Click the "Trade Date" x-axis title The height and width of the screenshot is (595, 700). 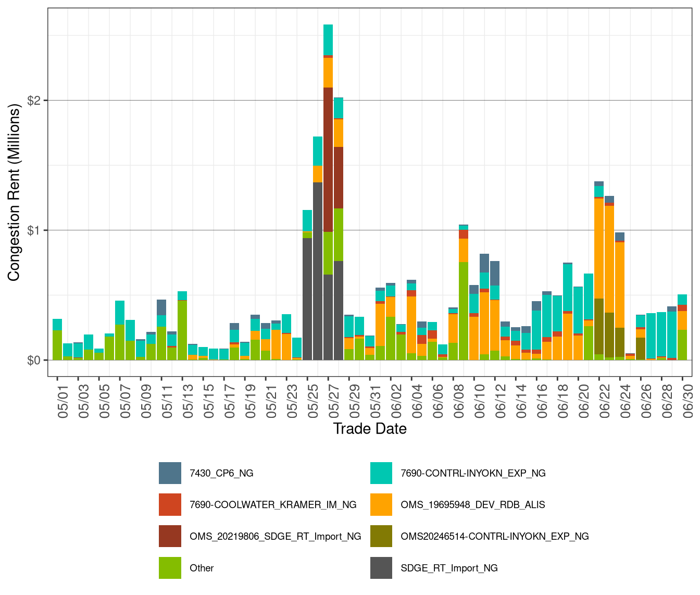pos(370,429)
